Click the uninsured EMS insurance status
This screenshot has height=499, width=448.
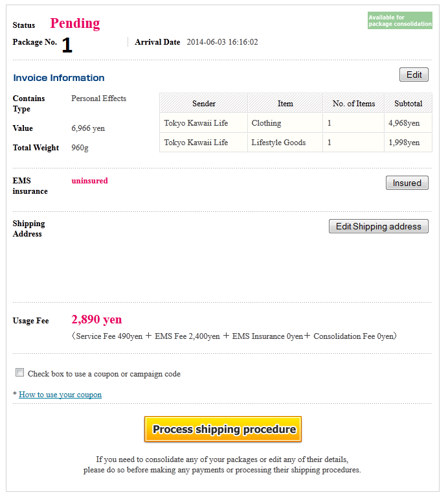(89, 181)
